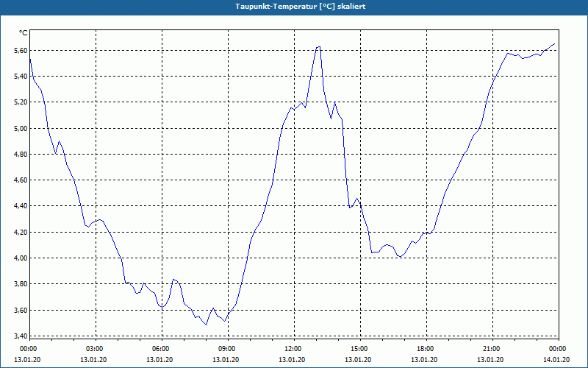Select the °C unit label on the axis
This screenshot has width=588, height=368.
[23, 33]
